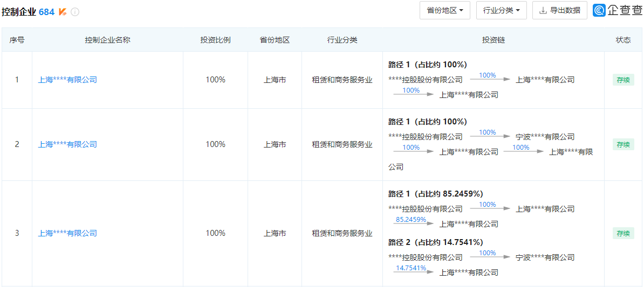Click the 14.7541% arrow label in row 3
Viewport: 644px width, 287px height.
[x=410, y=268]
